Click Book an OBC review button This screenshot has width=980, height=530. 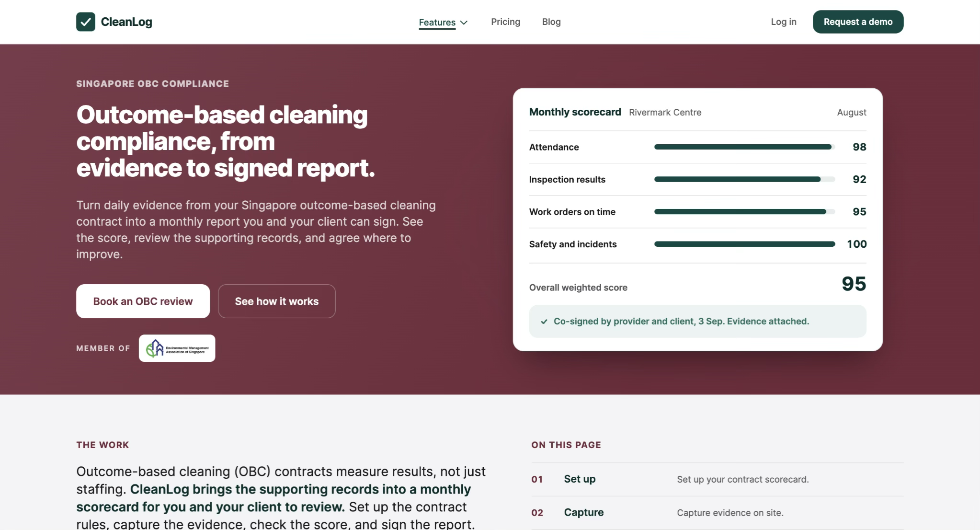click(x=143, y=301)
